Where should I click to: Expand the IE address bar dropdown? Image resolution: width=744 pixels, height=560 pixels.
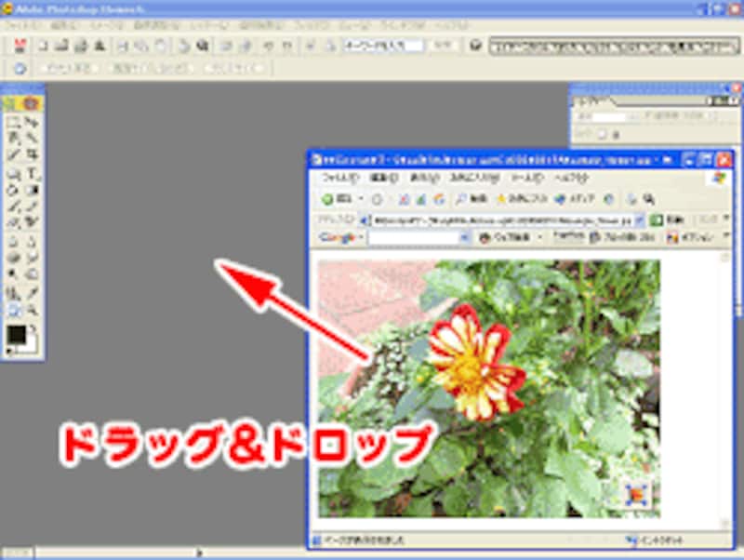click(x=637, y=220)
